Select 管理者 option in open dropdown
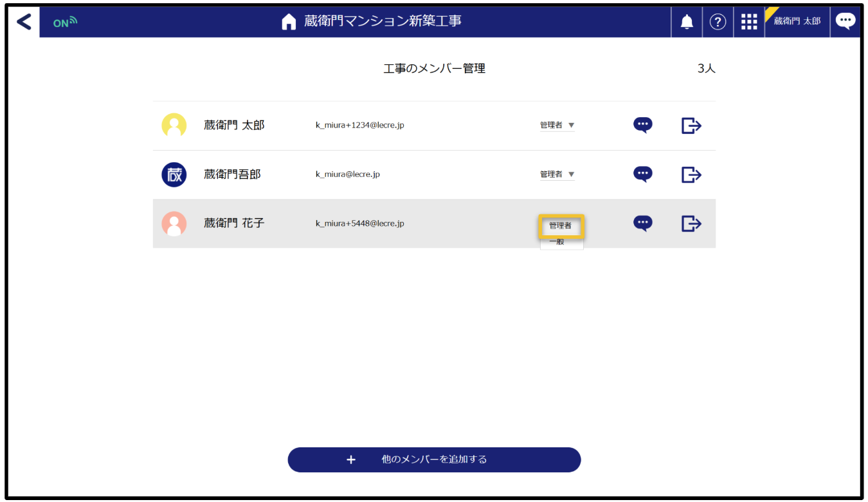This screenshot has width=868, height=502. point(561,226)
